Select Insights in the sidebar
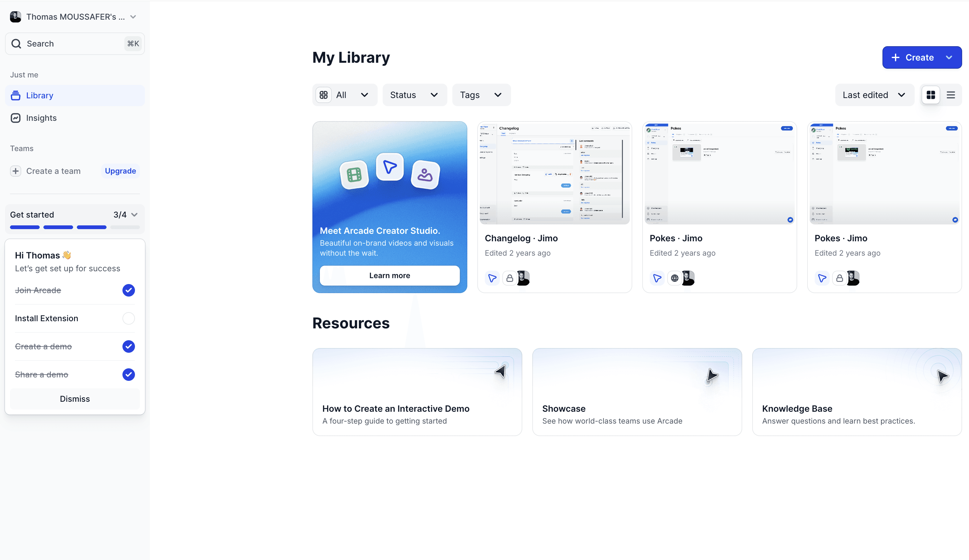The image size is (969, 560). pyautogui.click(x=41, y=118)
